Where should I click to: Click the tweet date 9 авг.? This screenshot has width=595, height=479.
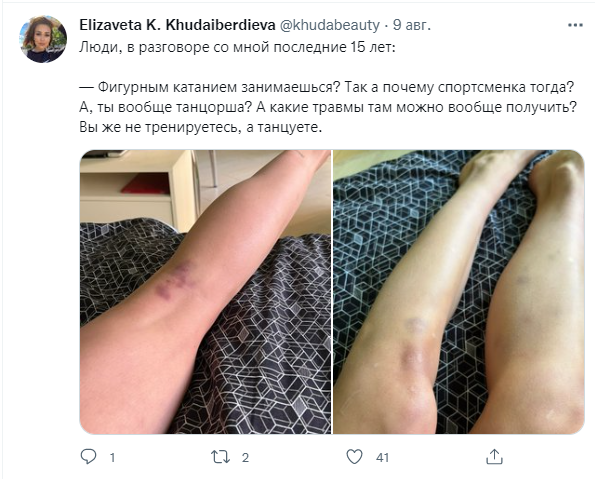[412, 25]
